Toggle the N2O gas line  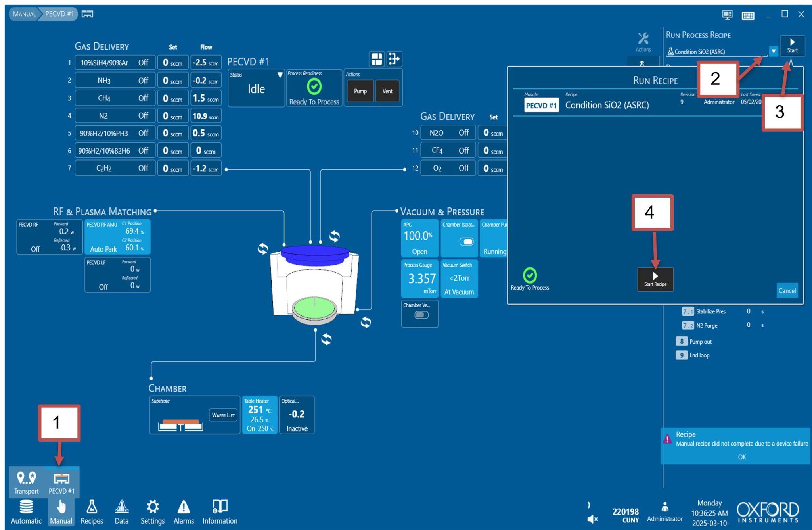448,133
